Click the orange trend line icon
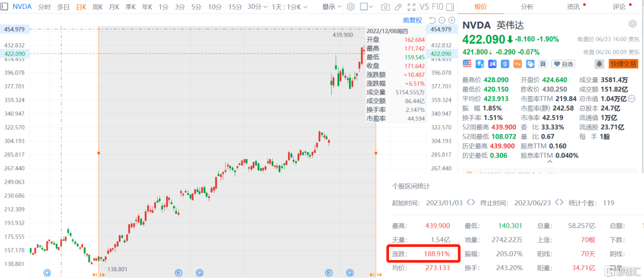The height and width of the screenshot is (280, 644). [518, 64]
